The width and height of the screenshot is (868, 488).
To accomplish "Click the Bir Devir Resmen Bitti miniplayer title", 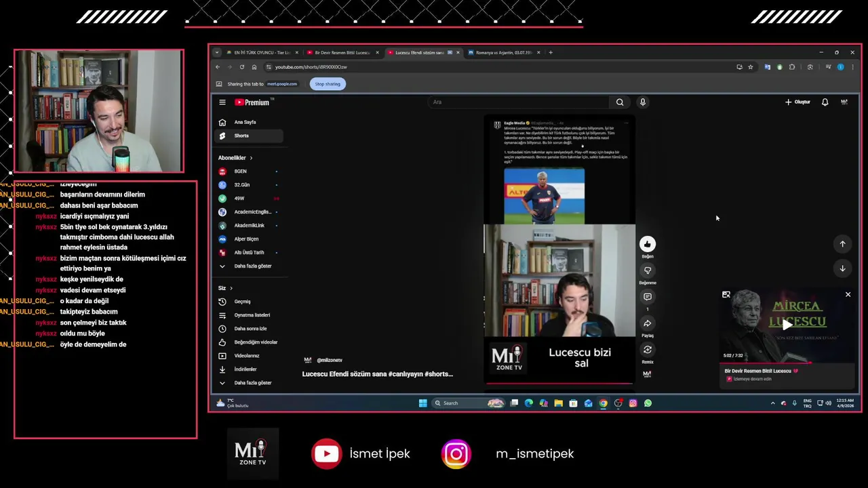I will pos(762,371).
